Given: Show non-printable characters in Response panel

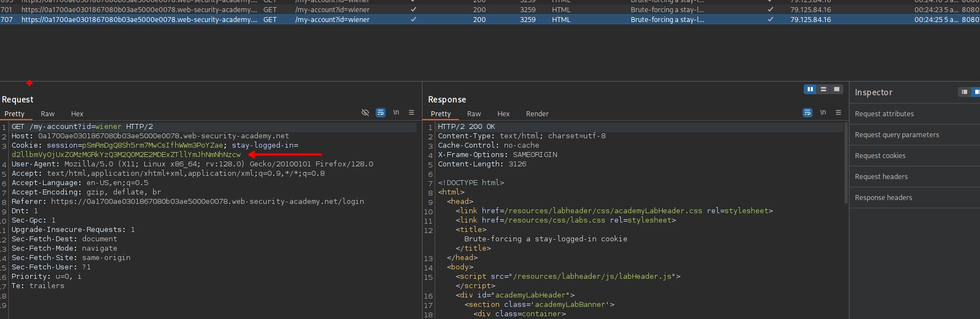Looking at the screenshot, I should 823,112.
